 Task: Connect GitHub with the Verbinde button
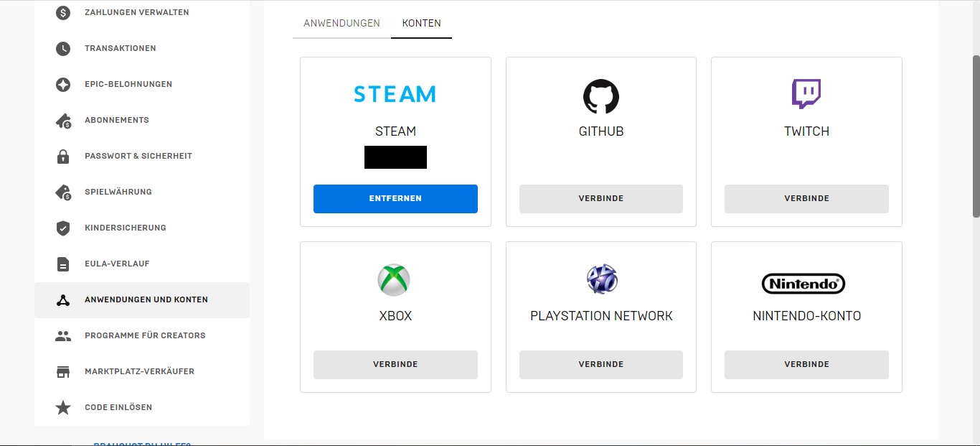[601, 199]
